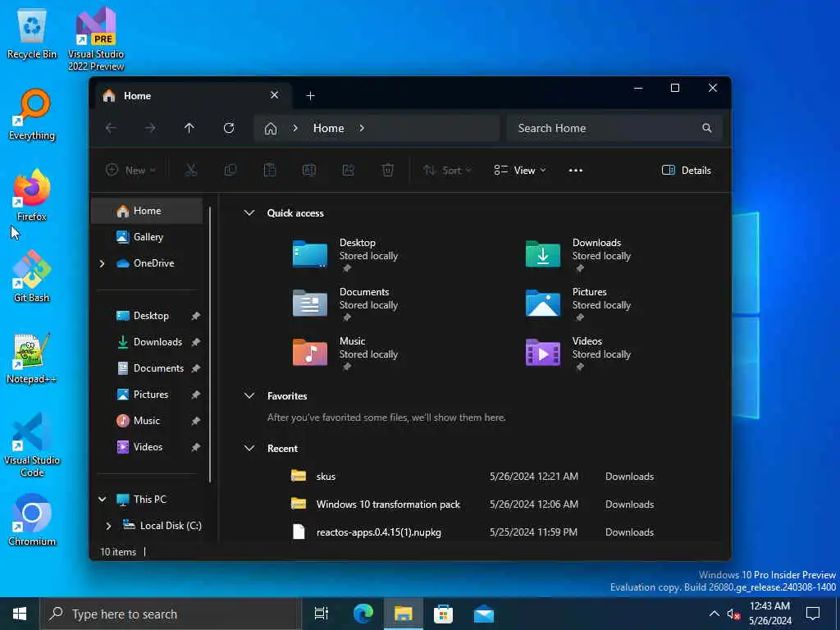Select reactos-apps.0.4.15(1).nupkg file

click(x=472, y=532)
